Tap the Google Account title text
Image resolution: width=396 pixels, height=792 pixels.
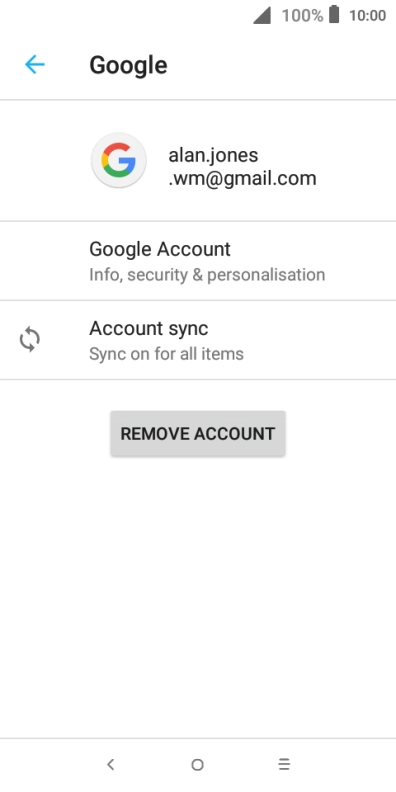[160, 249]
